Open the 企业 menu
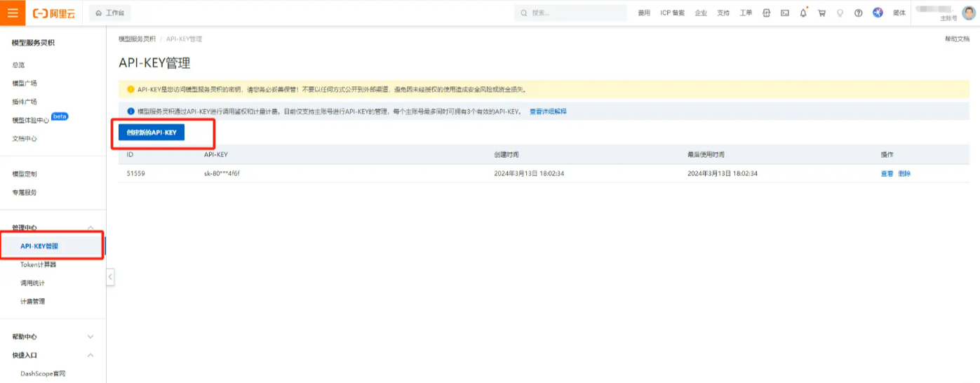 (701, 13)
